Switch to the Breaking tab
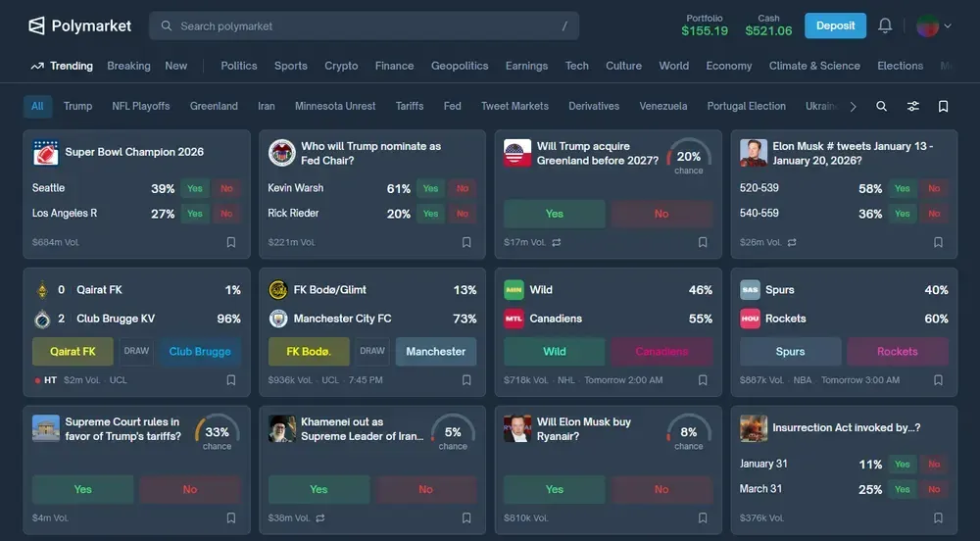Screen dimensions: 980x541 [x=128, y=66]
